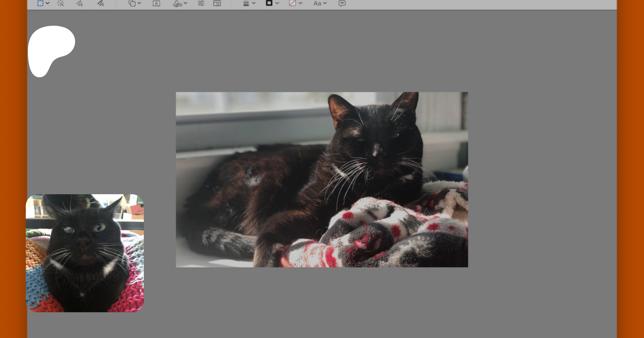Select the large cat photo by the window

322,180
